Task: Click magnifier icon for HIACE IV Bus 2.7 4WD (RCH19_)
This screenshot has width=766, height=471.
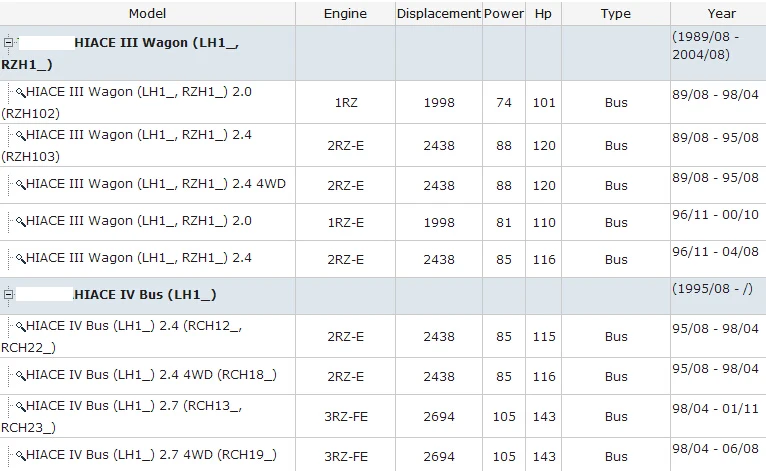Action: pyautogui.click(x=20, y=455)
